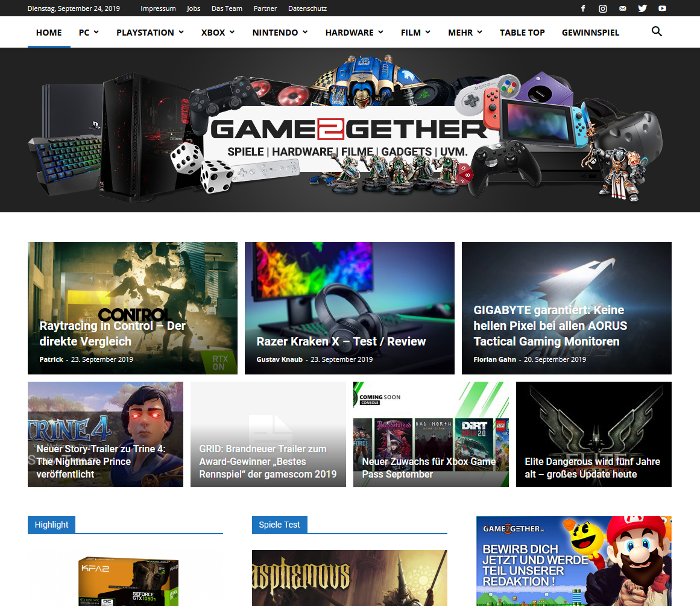This screenshot has width=700, height=606.
Task: Click the search magnifier icon
Action: click(657, 31)
